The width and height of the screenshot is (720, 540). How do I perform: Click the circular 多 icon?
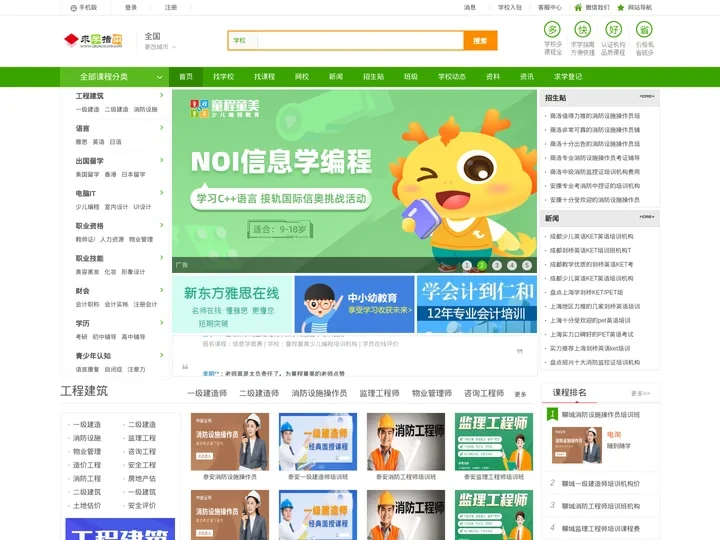click(552, 30)
